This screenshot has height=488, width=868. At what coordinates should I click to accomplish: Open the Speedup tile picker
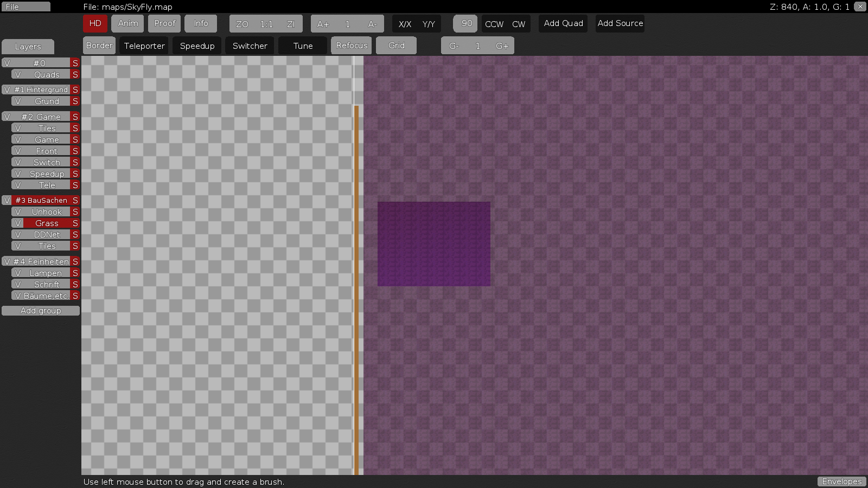click(197, 46)
